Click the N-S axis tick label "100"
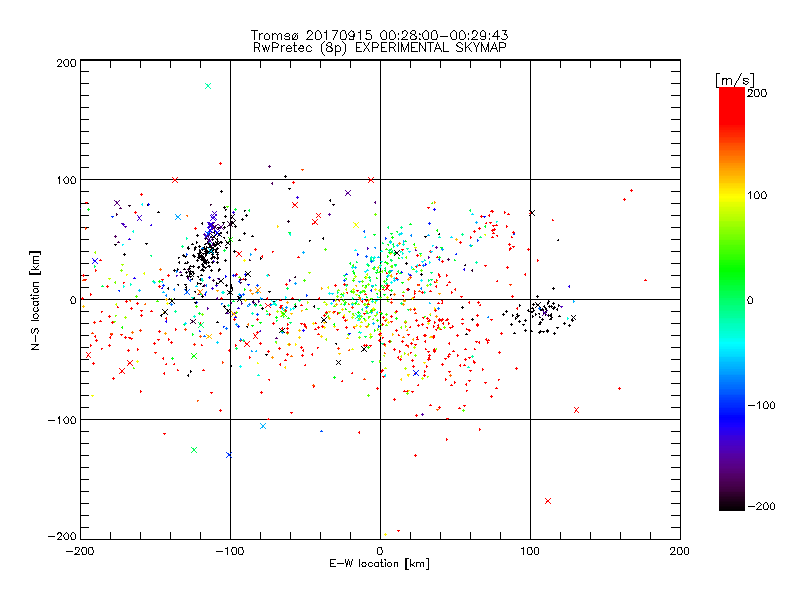 click(66, 180)
